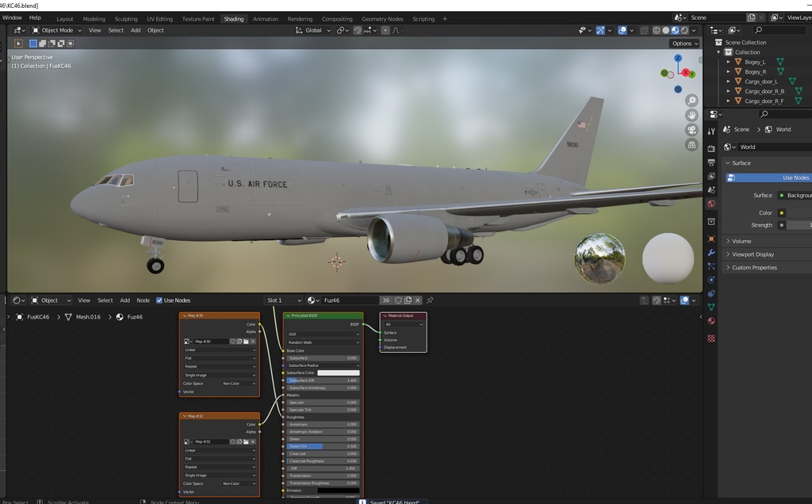Open the transform orientation Global dropdown
This screenshot has width=812, height=504.
tap(313, 30)
